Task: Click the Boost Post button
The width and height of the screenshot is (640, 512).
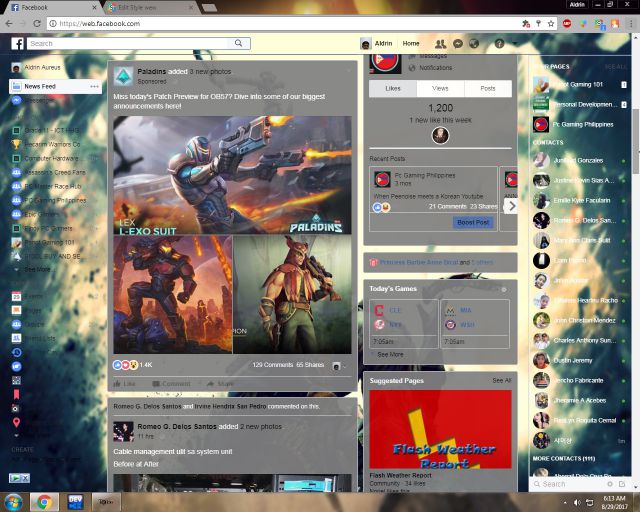Action: tap(473, 223)
